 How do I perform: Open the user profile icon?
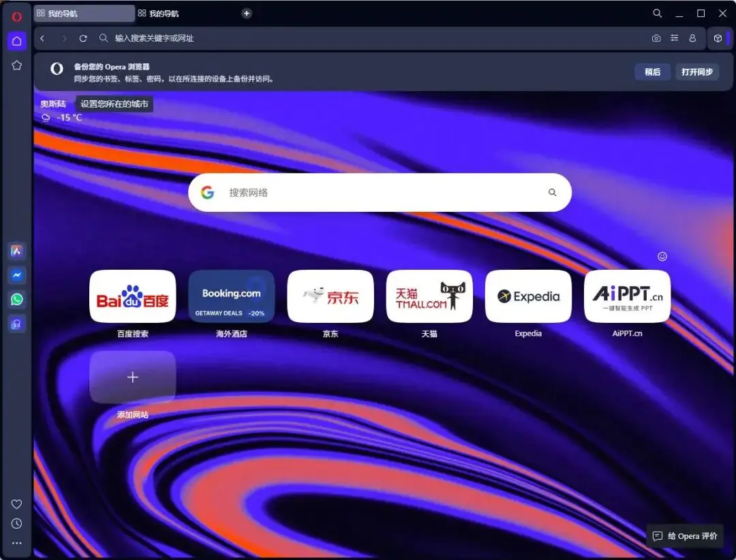(692, 38)
